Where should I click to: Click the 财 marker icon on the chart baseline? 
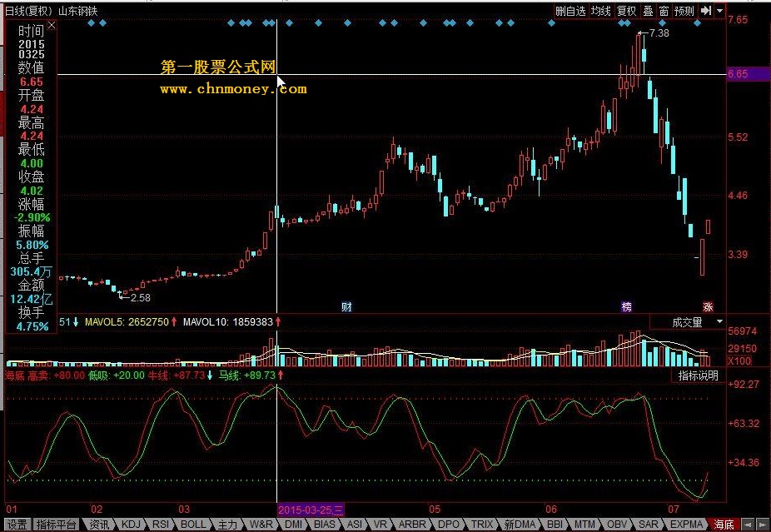click(x=346, y=307)
